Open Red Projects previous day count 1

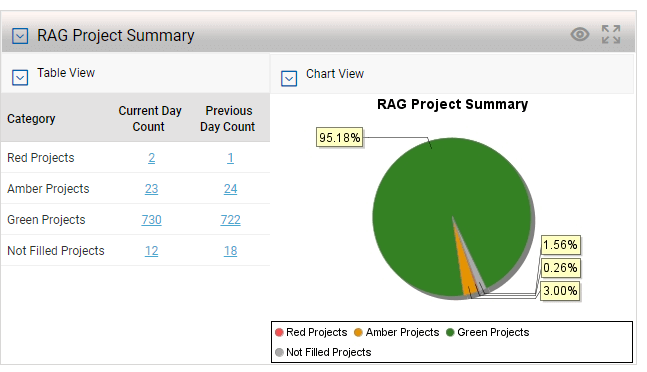coord(230,158)
